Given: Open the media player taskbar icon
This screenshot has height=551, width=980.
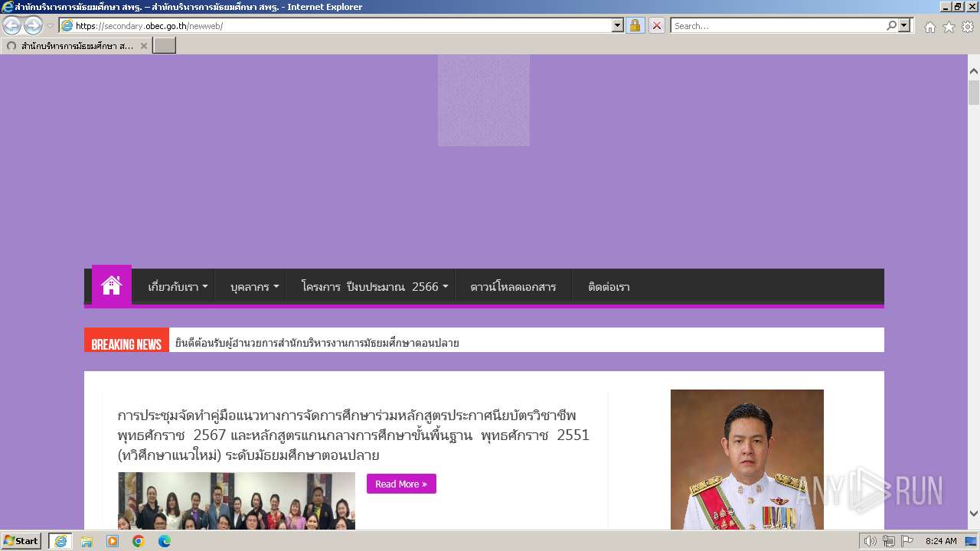Looking at the screenshot, I should (113, 541).
